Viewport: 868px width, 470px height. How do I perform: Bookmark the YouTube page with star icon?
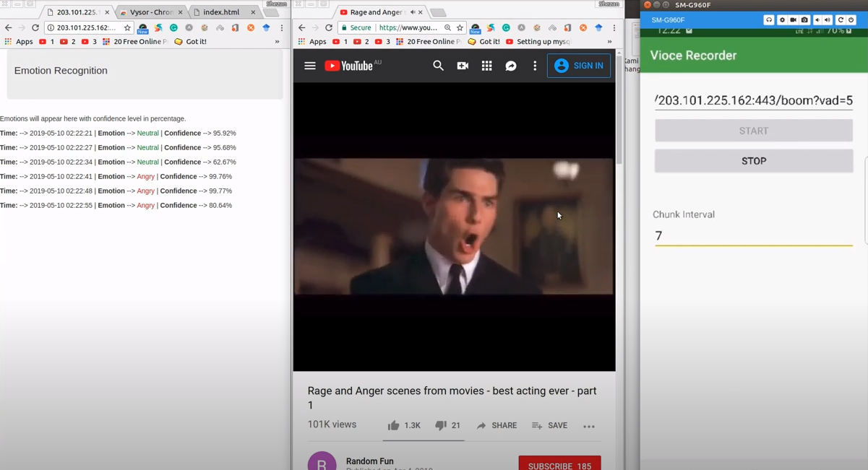[460, 27]
